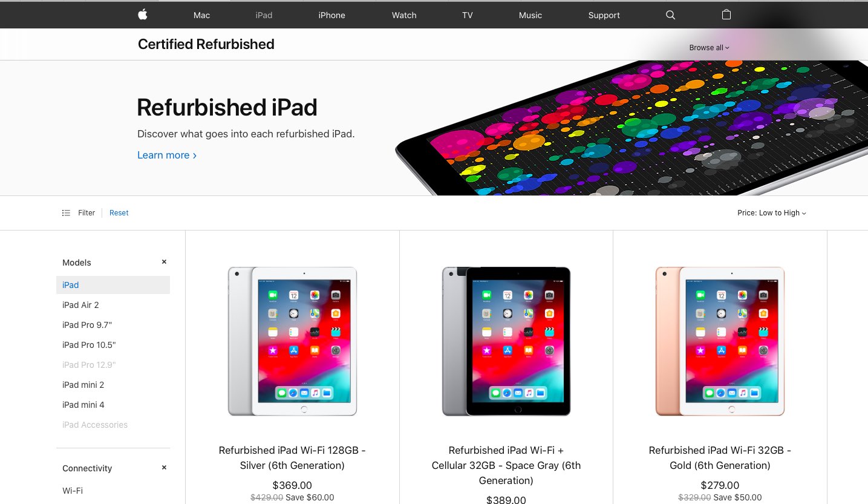Select the iPad Pro 10.5" model filter

coord(89,345)
